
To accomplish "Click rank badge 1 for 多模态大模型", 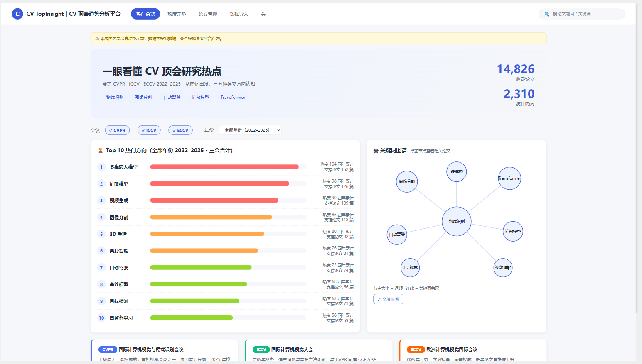I will pyautogui.click(x=101, y=167).
